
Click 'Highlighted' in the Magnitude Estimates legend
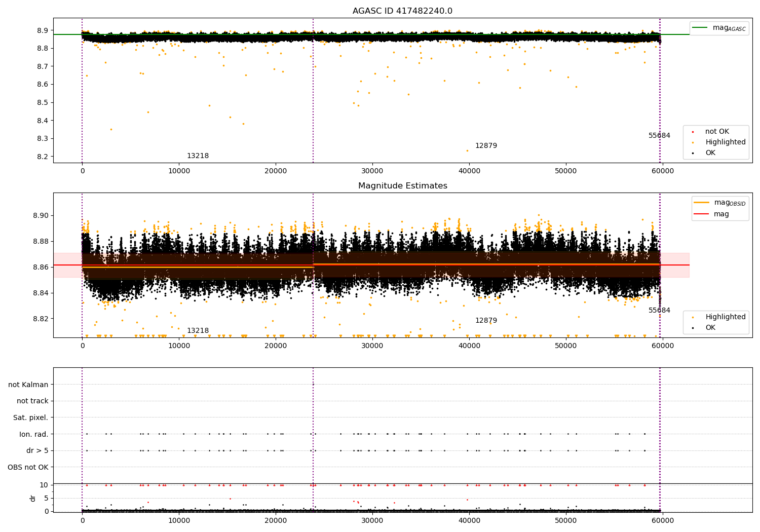point(726,317)
